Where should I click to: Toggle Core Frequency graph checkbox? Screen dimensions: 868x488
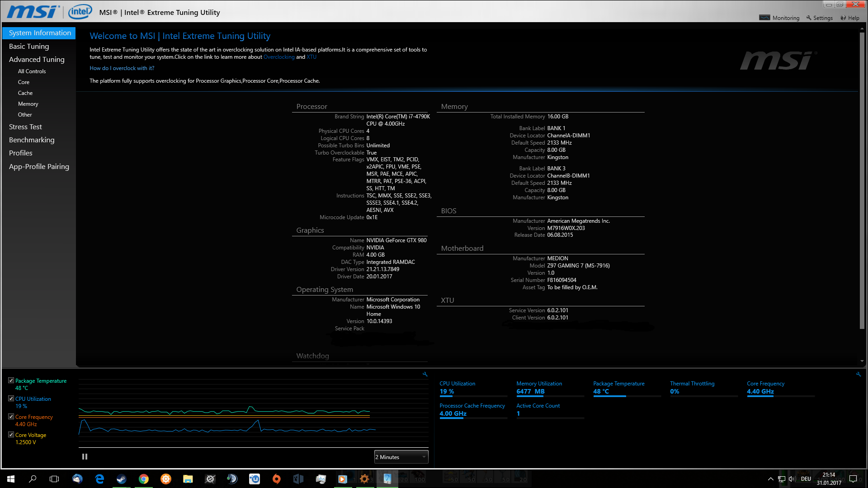point(11,417)
